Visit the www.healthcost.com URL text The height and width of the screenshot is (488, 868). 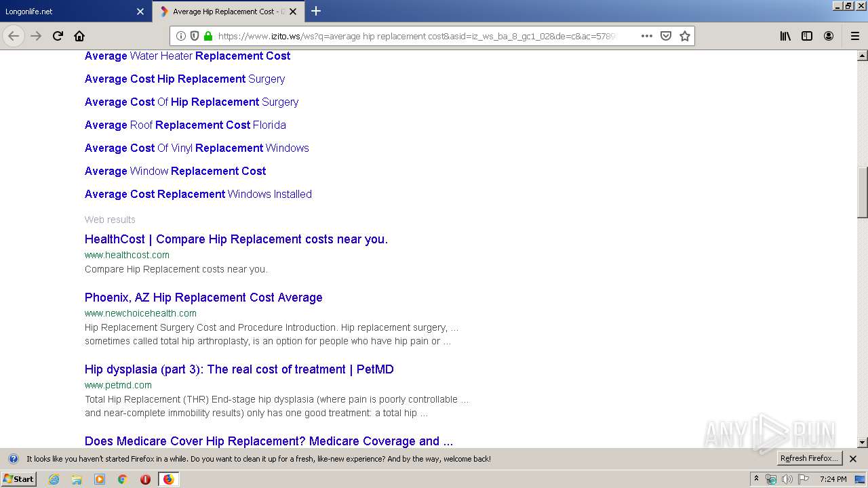[x=127, y=255]
